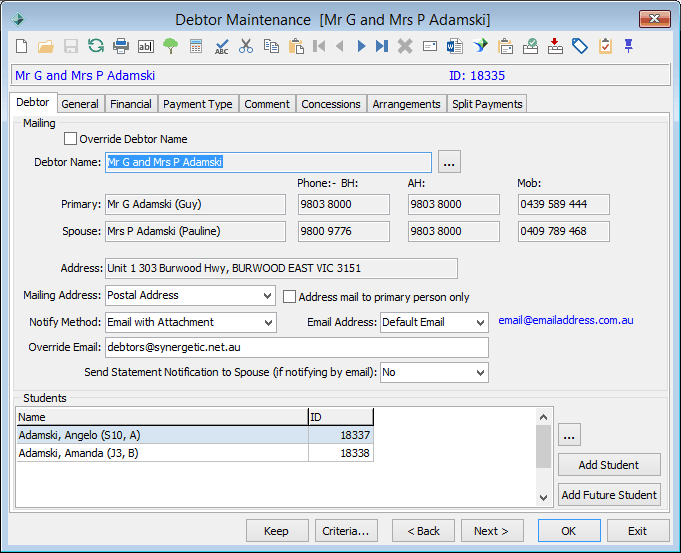The image size is (681, 553).
Task: Click the Add Student button
Action: click(609, 465)
